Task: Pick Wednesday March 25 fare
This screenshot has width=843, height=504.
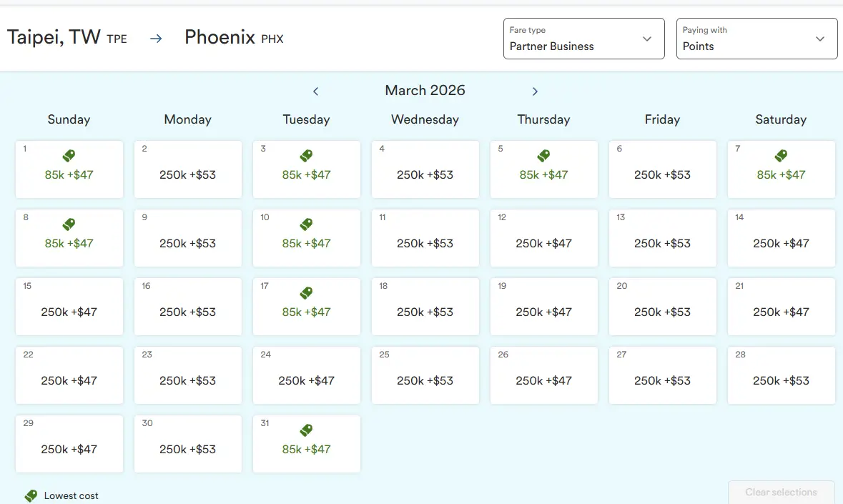Action: point(425,375)
